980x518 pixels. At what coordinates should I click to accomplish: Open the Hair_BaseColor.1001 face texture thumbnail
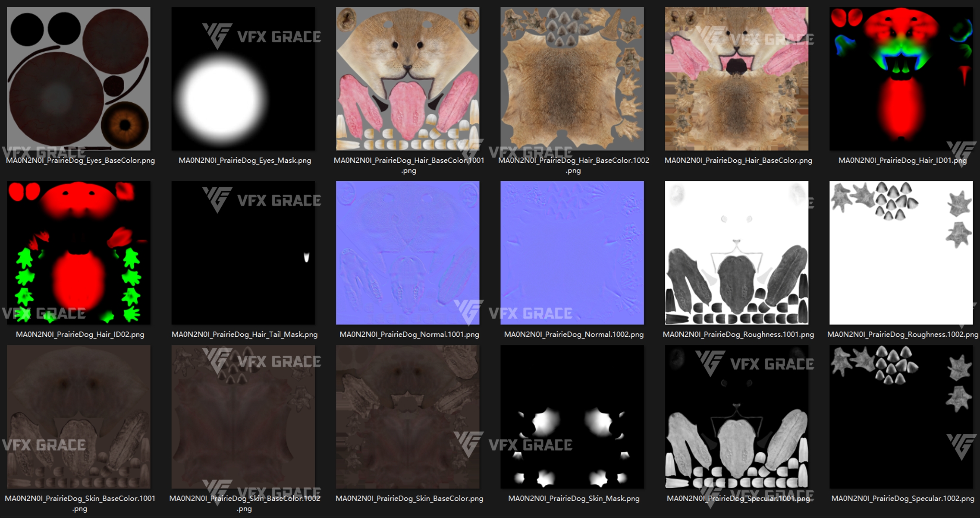tap(408, 79)
